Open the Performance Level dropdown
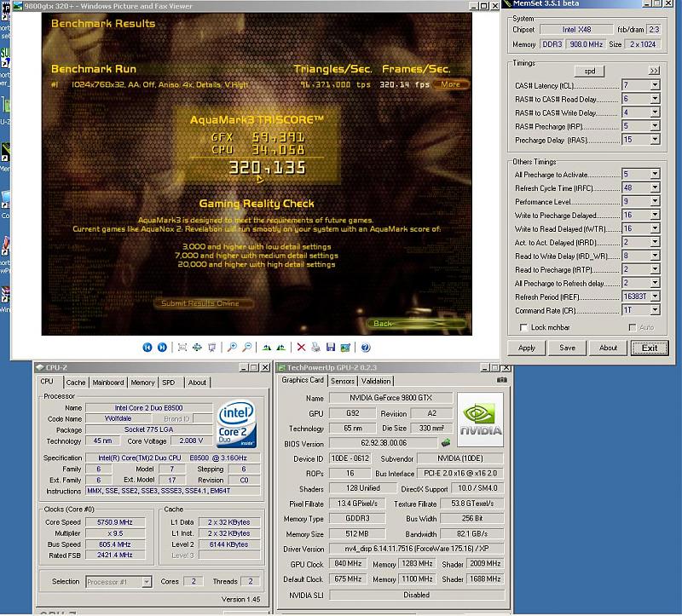Screen dimensions: 682x616 (x=655, y=201)
